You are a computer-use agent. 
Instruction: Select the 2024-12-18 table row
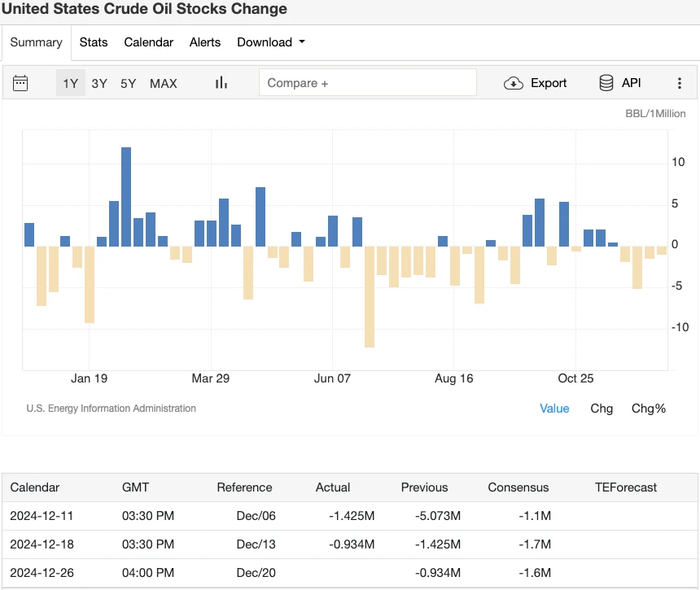point(350,544)
